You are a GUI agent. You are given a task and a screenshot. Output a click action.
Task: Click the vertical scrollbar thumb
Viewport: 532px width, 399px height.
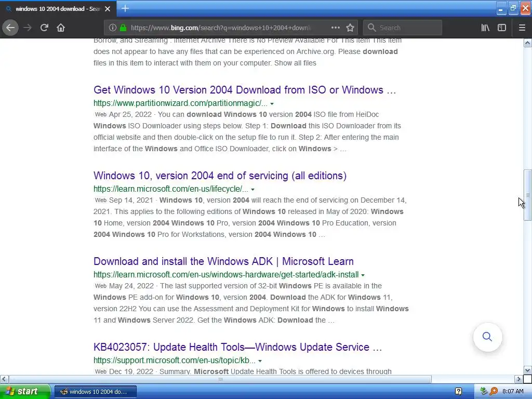pyautogui.click(x=527, y=195)
